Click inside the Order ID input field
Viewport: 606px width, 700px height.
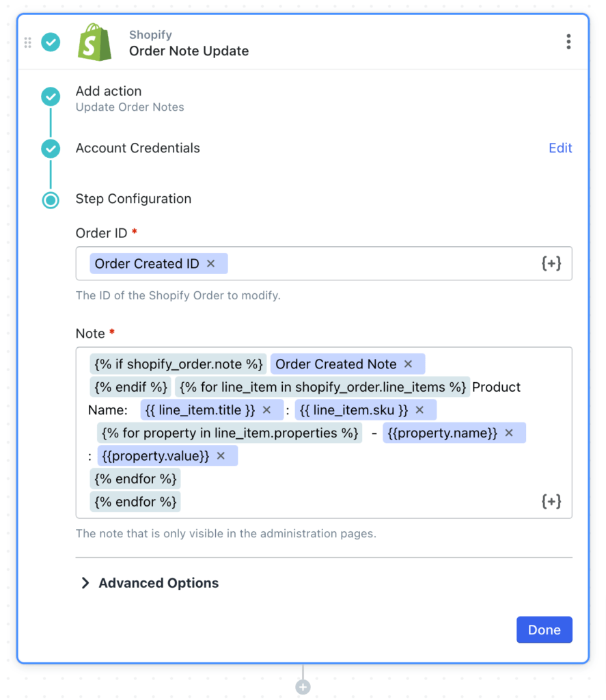click(376, 263)
